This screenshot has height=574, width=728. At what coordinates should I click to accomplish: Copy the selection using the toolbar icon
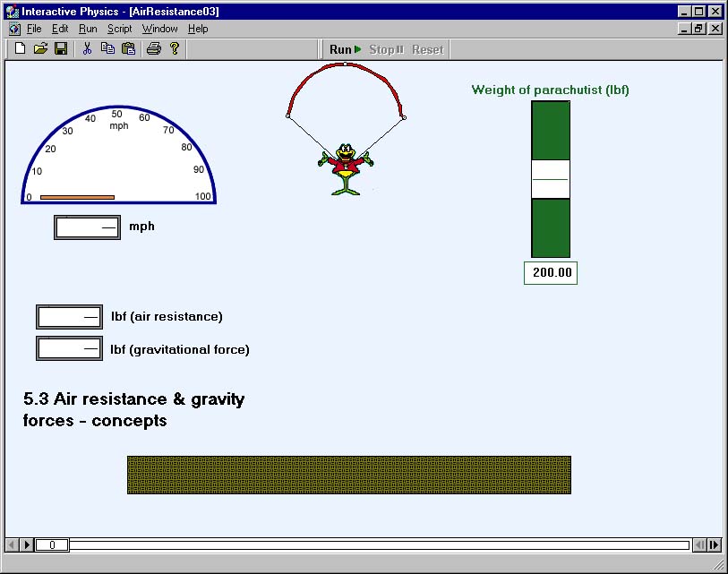point(107,48)
